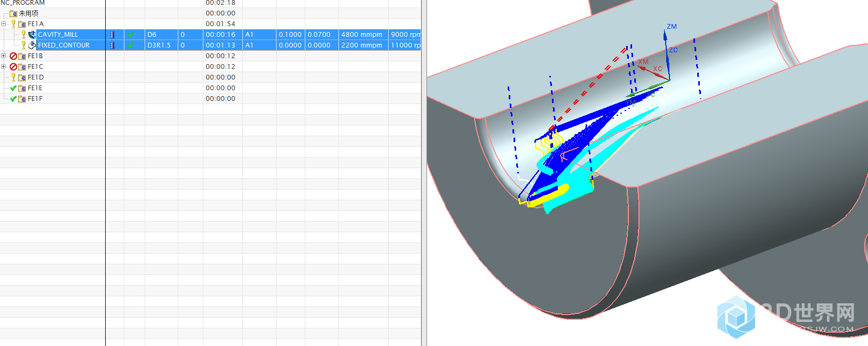
Task: Click the program folder icon of FE1C
Action: click(x=22, y=67)
